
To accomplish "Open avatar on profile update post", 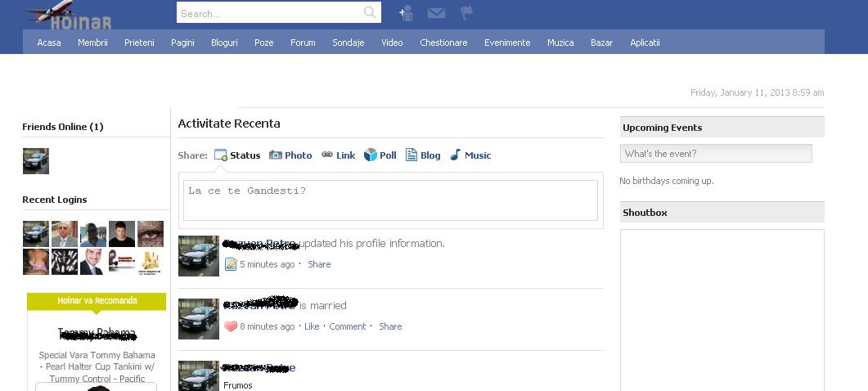I will tap(199, 256).
